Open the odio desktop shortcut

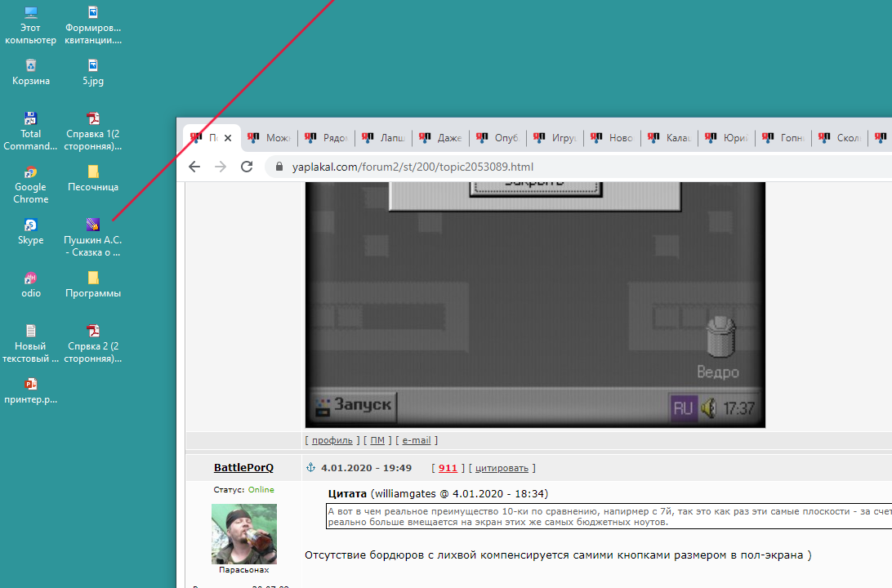[x=31, y=284]
